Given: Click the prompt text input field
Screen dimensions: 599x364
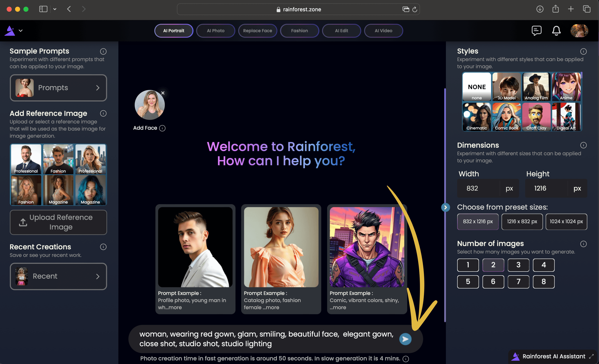Looking at the screenshot, I should (x=266, y=339).
